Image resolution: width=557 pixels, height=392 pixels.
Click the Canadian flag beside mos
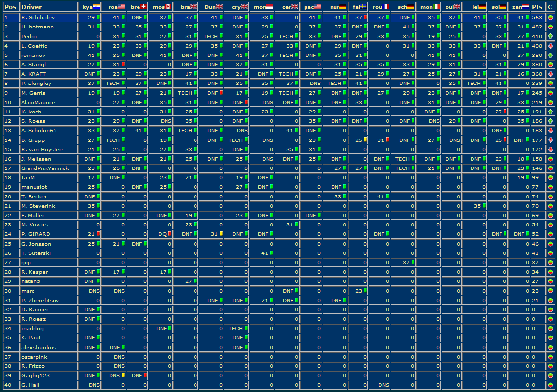coord(168,7)
